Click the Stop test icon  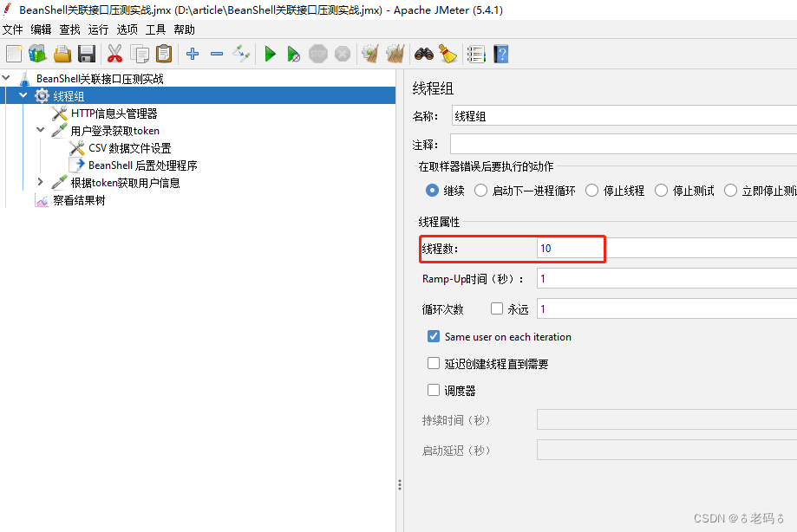pyautogui.click(x=317, y=53)
